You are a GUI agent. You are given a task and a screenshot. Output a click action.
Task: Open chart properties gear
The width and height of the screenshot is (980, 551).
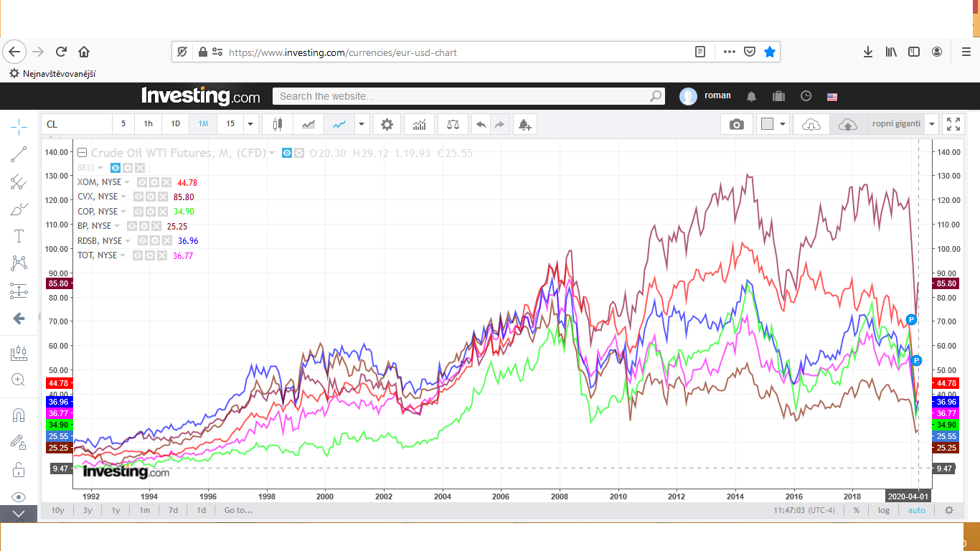click(x=387, y=124)
